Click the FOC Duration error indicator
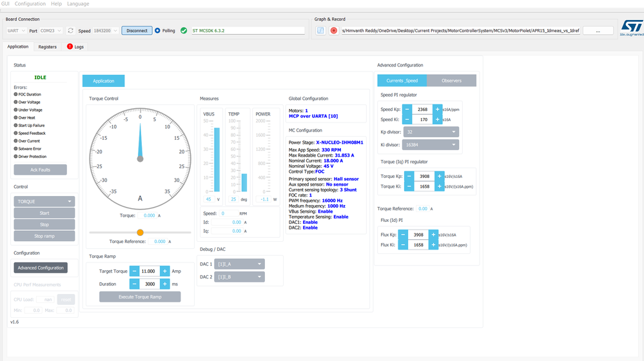The image size is (644, 361). [15, 94]
